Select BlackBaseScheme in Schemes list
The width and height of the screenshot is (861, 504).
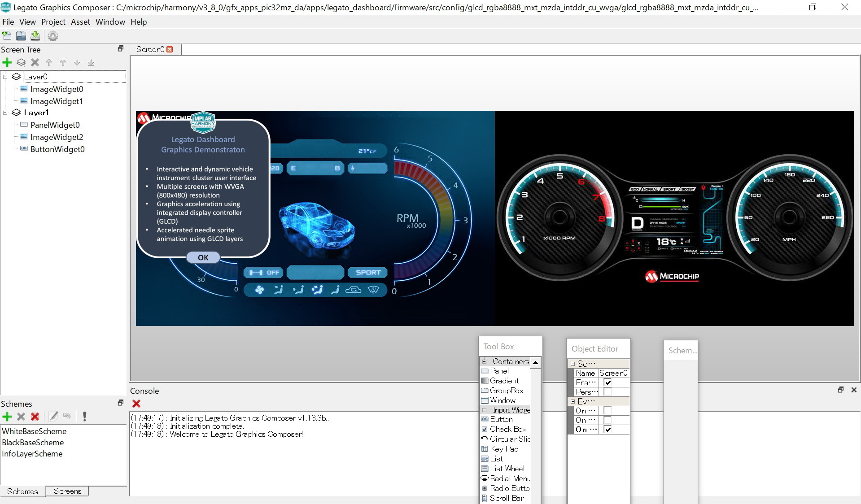(33, 443)
